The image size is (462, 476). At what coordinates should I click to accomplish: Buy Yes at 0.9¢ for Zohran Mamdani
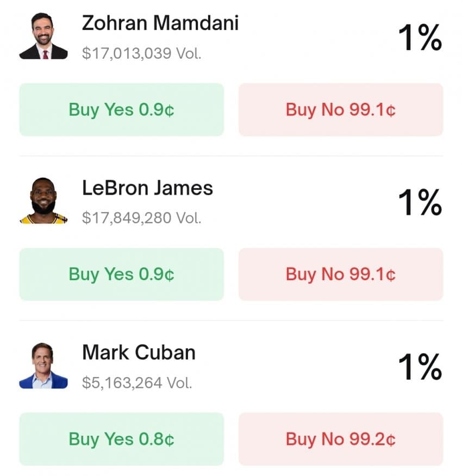121,109
